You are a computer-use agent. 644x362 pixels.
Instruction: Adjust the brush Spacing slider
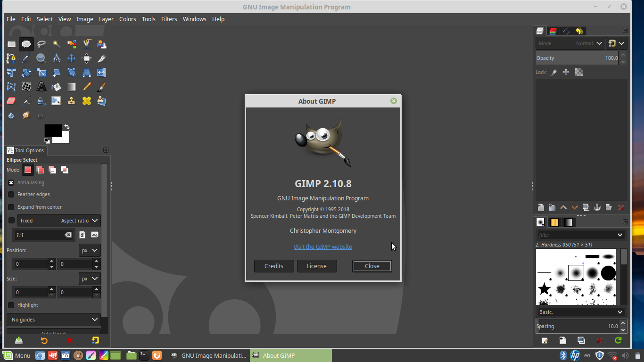click(x=578, y=326)
